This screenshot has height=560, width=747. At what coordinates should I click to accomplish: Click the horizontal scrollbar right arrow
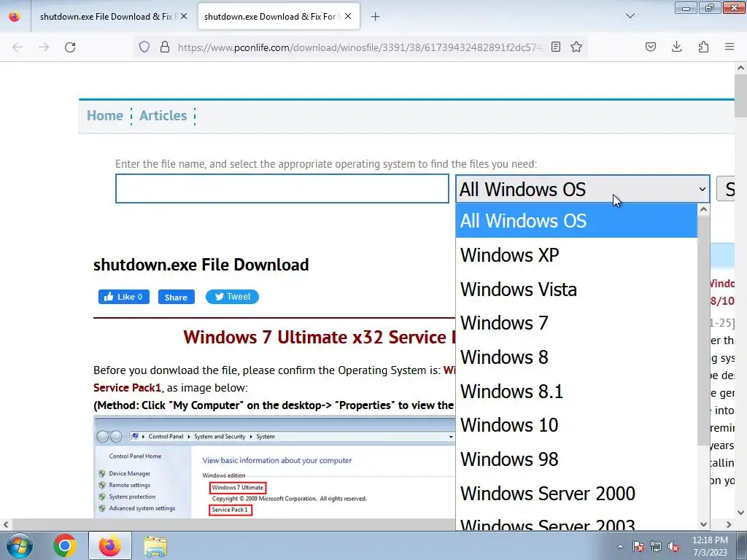[x=729, y=524]
